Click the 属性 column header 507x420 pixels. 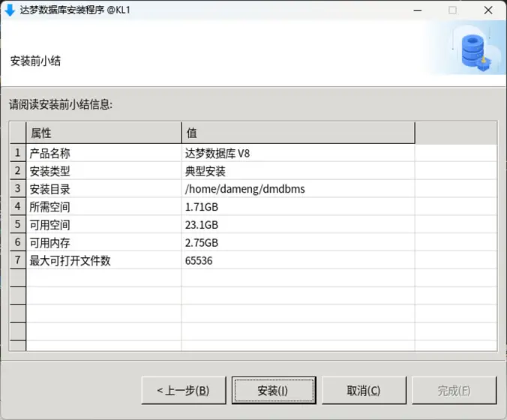(x=103, y=133)
